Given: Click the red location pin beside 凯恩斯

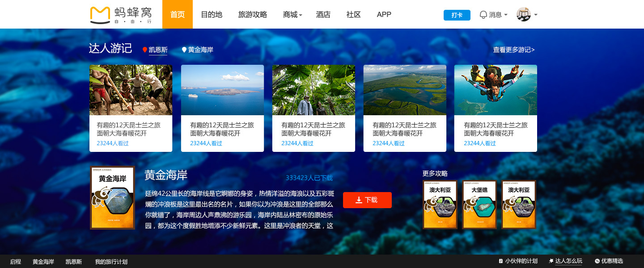Looking at the screenshot, I should pyautogui.click(x=144, y=50).
